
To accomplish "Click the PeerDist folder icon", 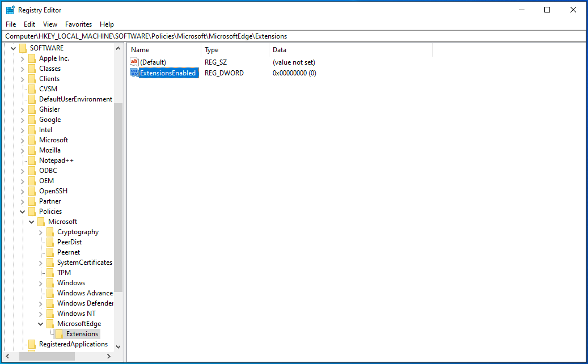I will coord(50,242).
